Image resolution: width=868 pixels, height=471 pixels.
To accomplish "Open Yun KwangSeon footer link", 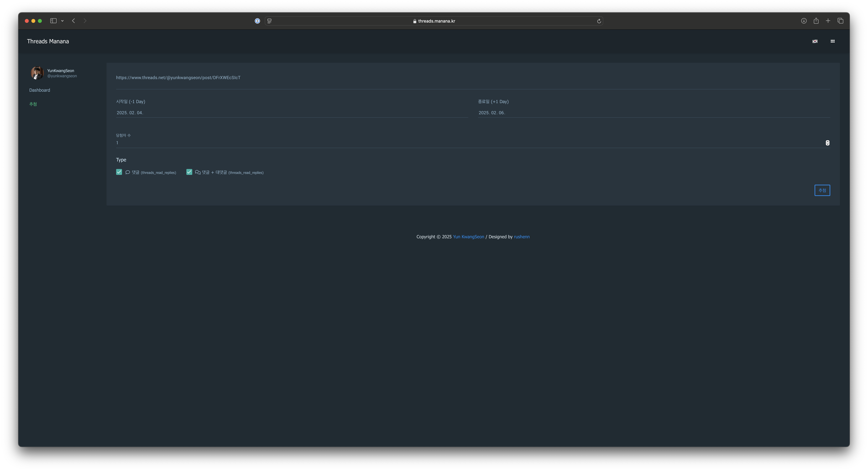I will (x=468, y=237).
